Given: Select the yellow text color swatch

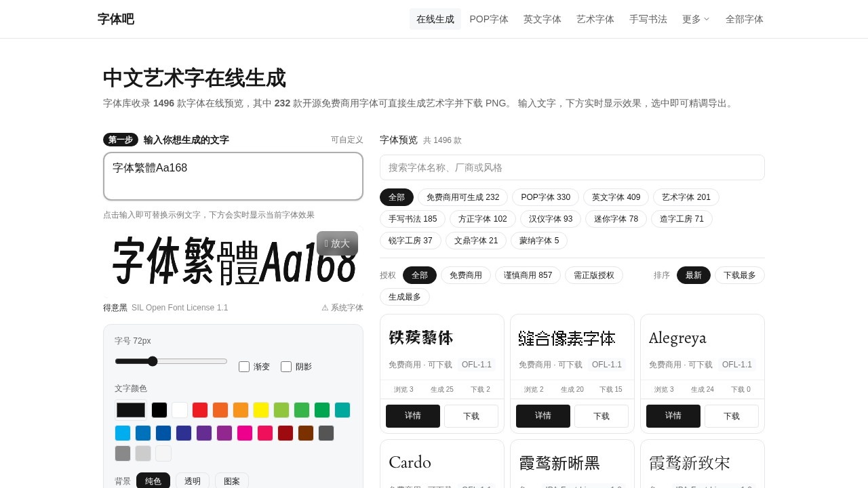Looking at the screenshot, I should pyautogui.click(x=261, y=410).
